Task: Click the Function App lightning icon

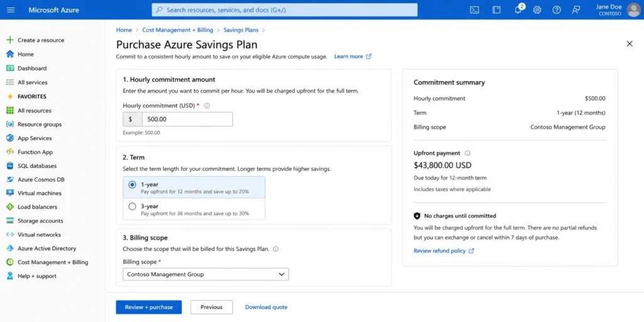Action: point(10,152)
